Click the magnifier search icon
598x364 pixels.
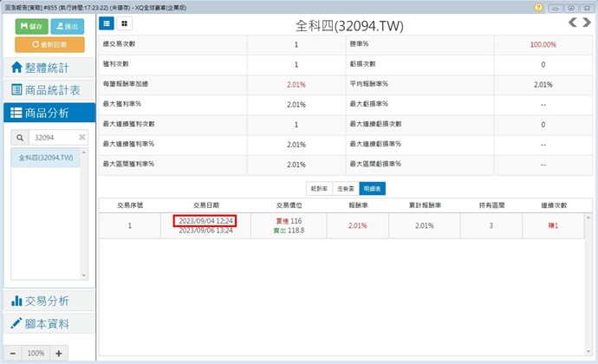pos(19,137)
